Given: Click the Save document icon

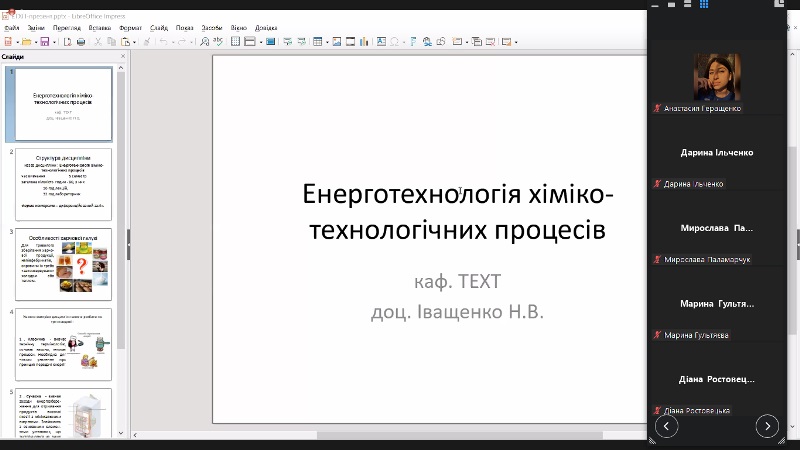Looking at the screenshot, I should click(x=46, y=42).
